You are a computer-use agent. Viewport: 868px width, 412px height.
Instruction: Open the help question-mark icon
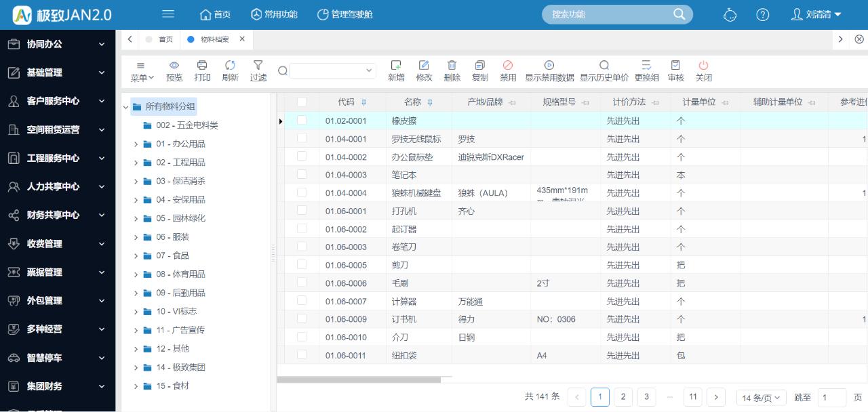[763, 14]
